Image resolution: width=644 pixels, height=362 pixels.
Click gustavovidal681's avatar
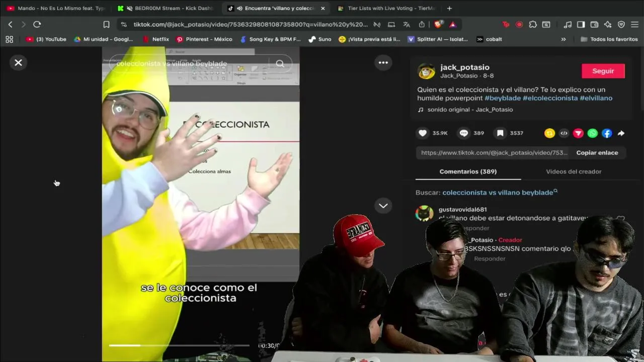[x=424, y=213]
